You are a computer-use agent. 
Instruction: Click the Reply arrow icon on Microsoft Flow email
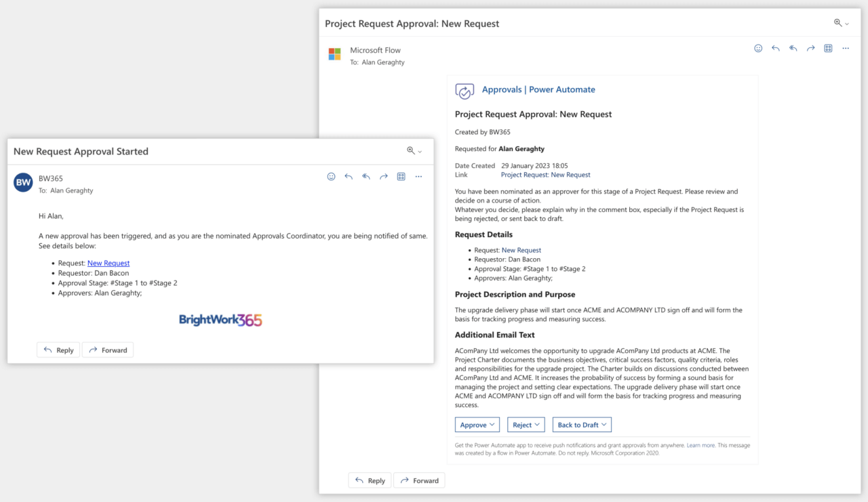point(775,48)
